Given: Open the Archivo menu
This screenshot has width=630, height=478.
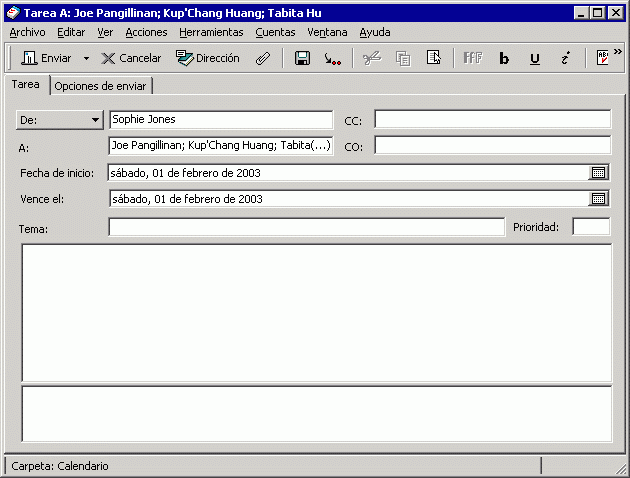Looking at the screenshot, I should click(x=27, y=32).
